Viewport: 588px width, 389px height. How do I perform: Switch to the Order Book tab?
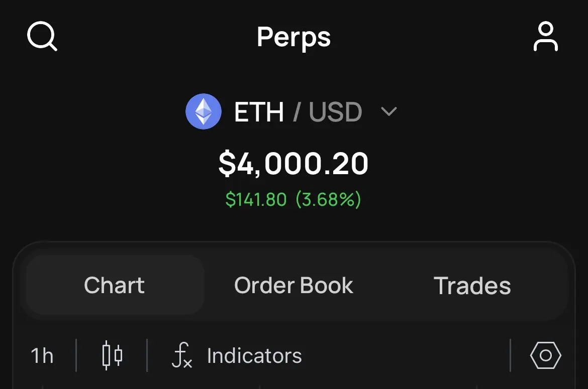coord(293,285)
